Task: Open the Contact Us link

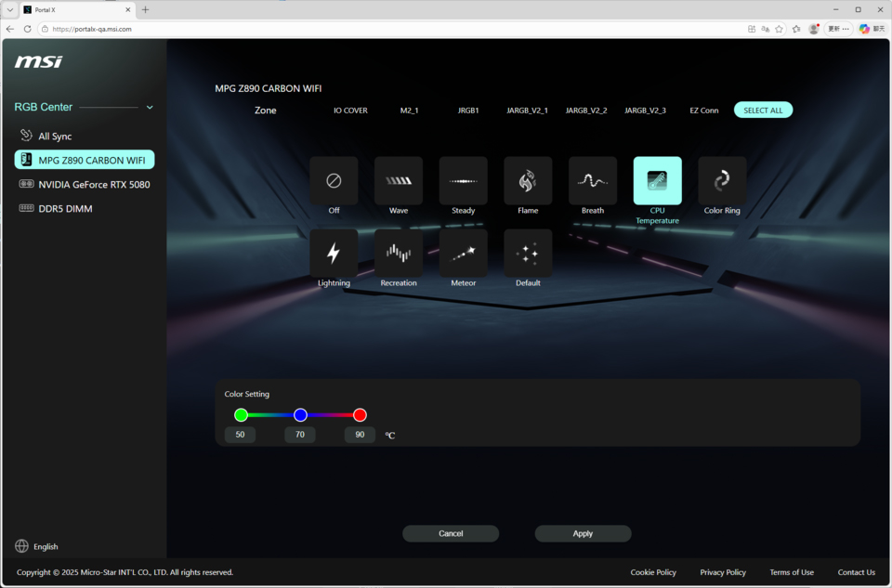Action: tap(856, 572)
